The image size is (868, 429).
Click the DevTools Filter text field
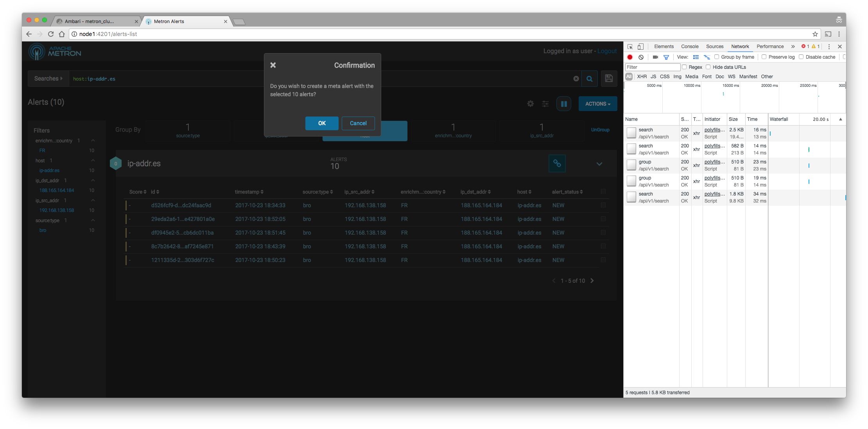point(652,67)
